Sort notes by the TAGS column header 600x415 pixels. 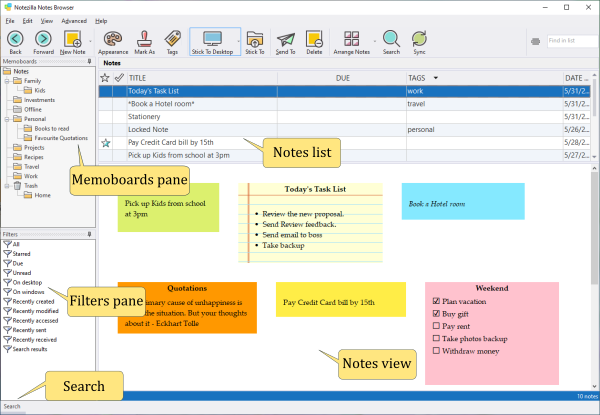point(420,77)
